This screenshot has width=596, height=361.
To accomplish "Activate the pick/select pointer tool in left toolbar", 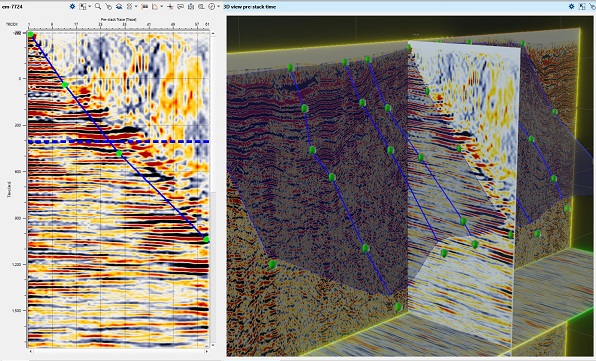I will 109,6.
